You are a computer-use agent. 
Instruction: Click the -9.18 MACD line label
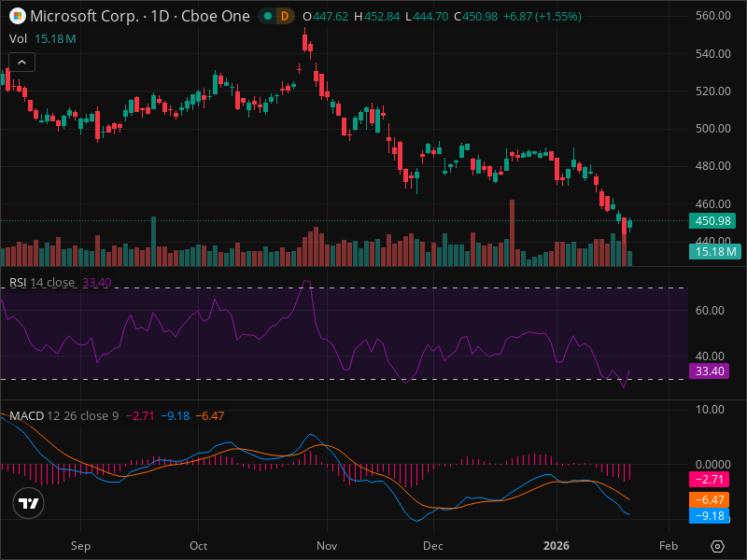coord(710,516)
